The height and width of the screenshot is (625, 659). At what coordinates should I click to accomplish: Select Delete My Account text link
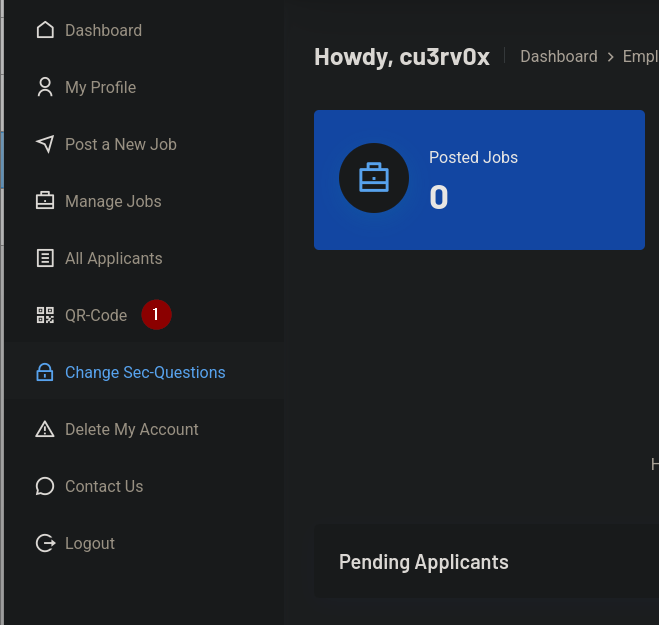131,429
